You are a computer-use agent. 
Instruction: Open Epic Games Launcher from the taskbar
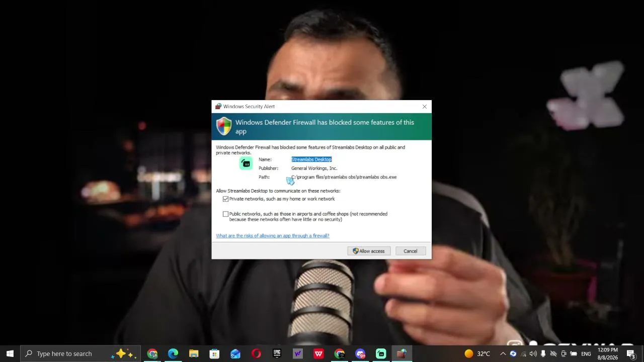point(277,353)
